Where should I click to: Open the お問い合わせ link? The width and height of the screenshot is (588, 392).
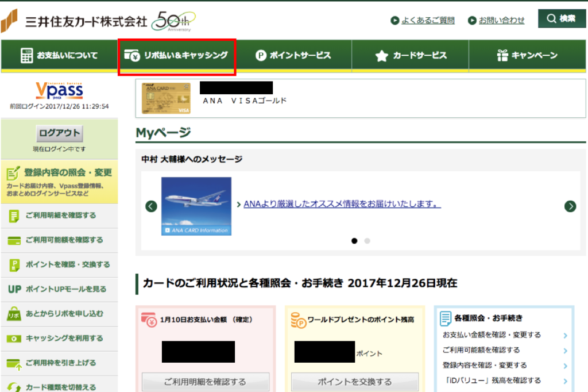501,20
